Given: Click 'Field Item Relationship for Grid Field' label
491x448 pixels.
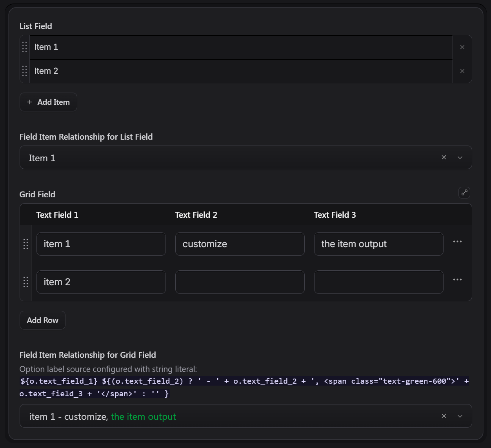Looking at the screenshot, I should 88,355.
